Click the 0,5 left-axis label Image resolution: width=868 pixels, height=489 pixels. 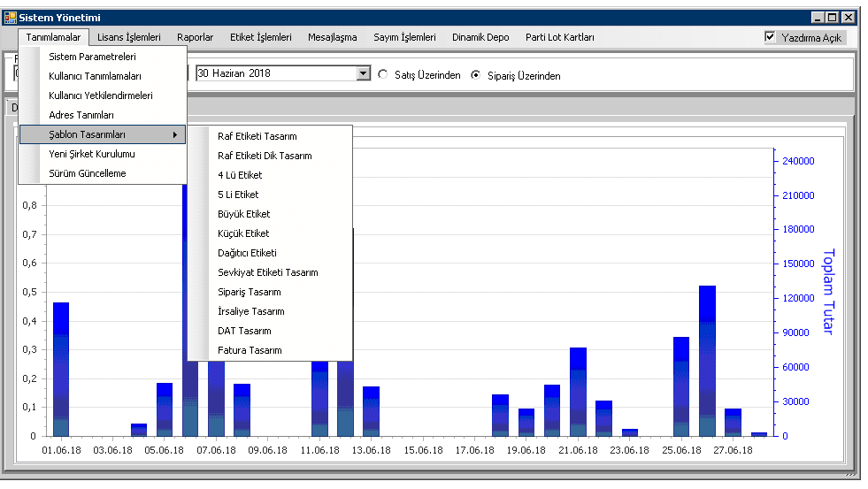[x=30, y=292]
